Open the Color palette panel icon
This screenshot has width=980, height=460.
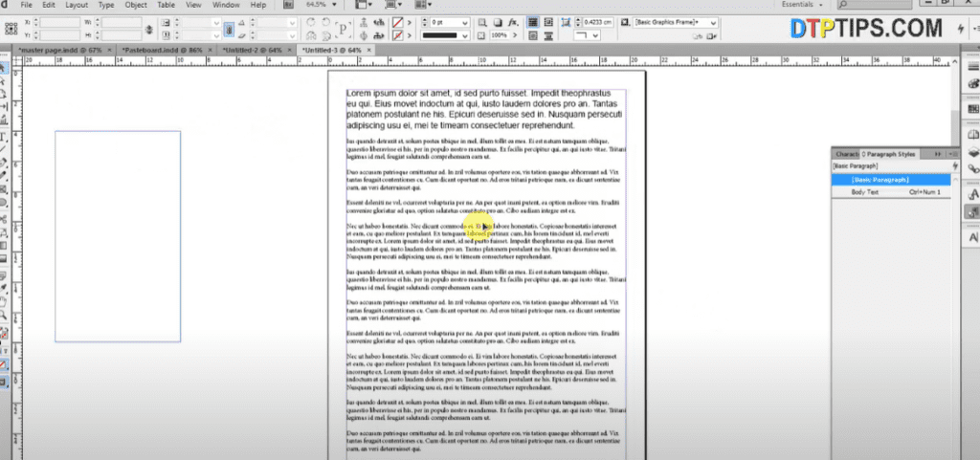pyautogui.click(x=973, y=83)
